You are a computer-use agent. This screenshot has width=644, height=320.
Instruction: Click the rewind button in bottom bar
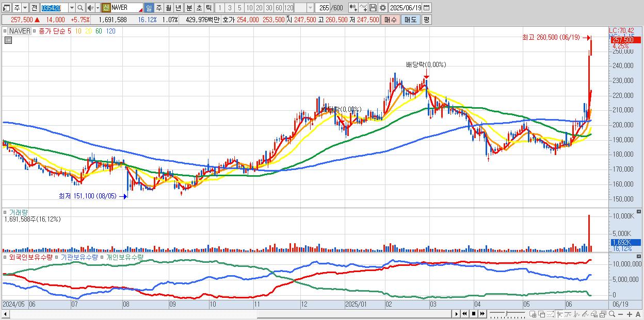click(465, 314)
